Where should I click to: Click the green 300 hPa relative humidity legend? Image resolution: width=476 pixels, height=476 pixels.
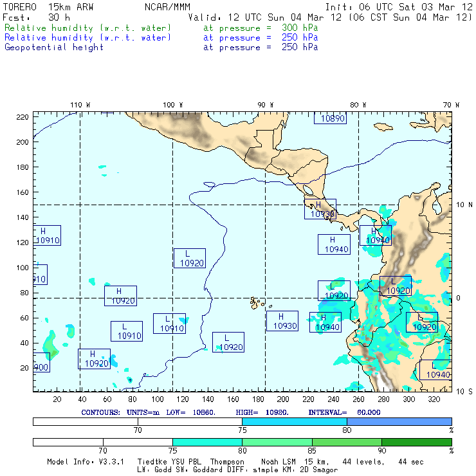[x=88, y=28]
